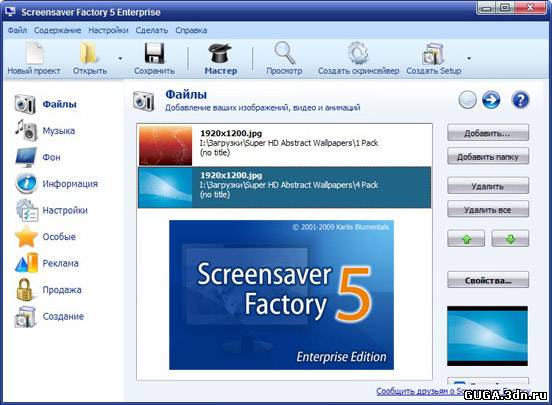Click the Screensaver Factory 5 splash image
Image resolution: width=552 pixels, height=405 pixels.
[281, 295]
